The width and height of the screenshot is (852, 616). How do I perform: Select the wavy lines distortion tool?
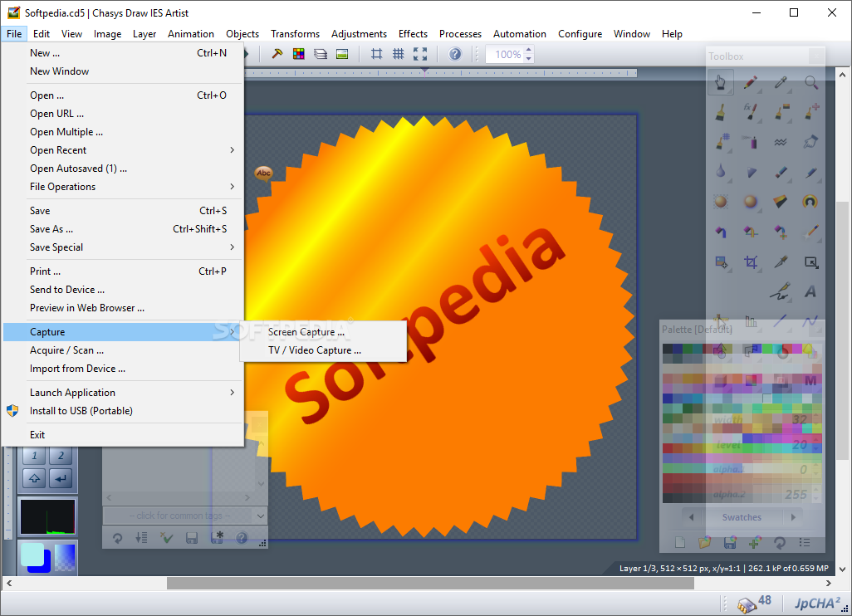pyautogui.click(x=781, y=142)
